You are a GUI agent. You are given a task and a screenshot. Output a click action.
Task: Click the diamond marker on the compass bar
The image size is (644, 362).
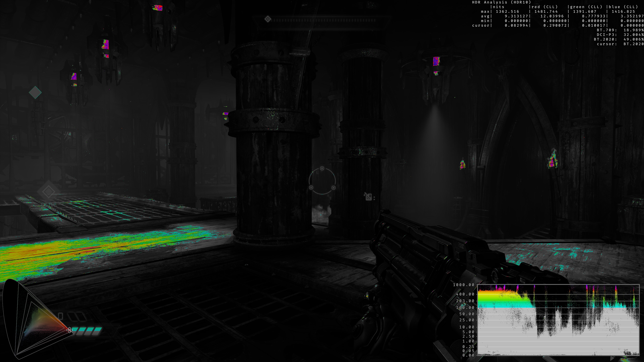tap(268, 19)
